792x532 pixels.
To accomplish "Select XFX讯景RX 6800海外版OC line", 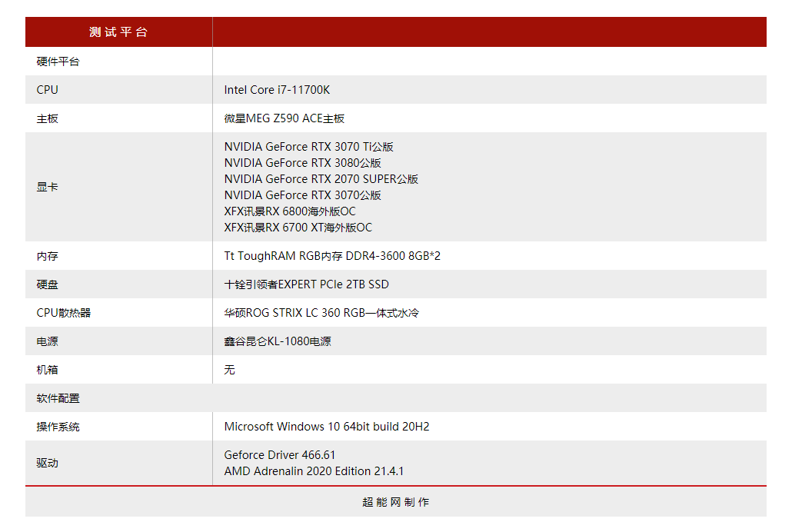I will click(290, 211).
